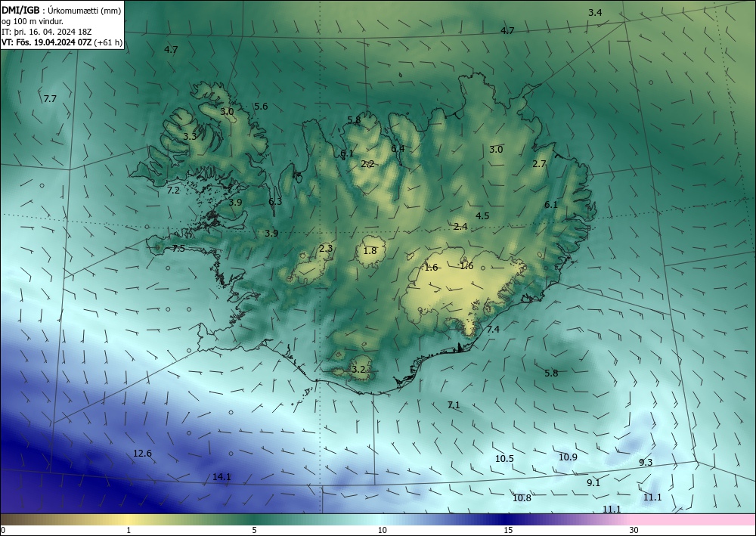Click the 10.8 ocean value

pyautogui.click(x=522, y=498)
